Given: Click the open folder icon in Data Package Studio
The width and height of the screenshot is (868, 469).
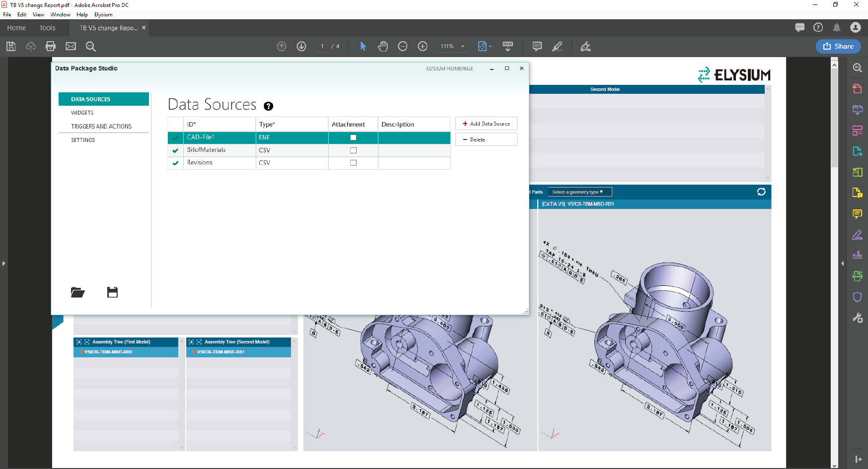Looking at the screenshot, I should click(x=77, y=292).
